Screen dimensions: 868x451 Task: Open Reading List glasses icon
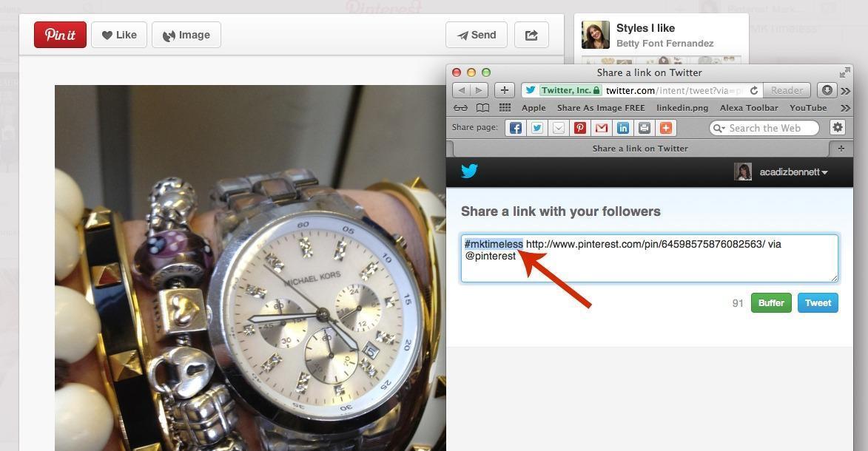(x=460, y=108)
